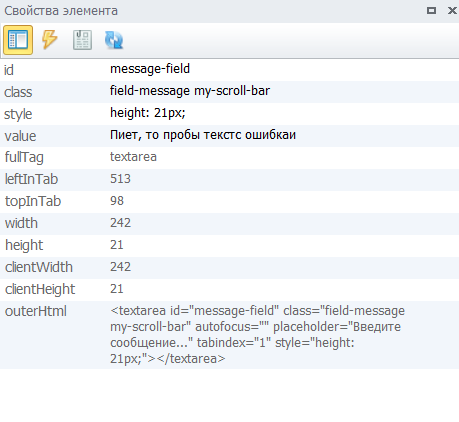Viewport: 459px width, 422px height.
Task: Click the width property value 242
Action: [x=120, y=223]
